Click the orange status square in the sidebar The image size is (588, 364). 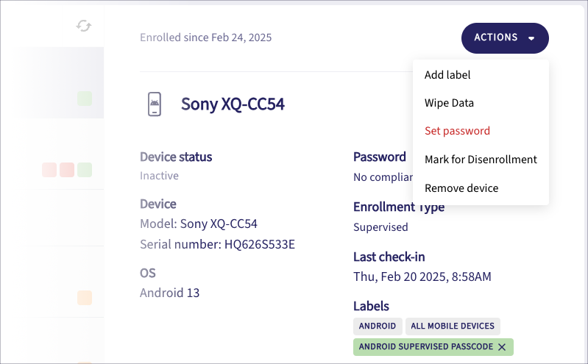(x=85, y=298)
